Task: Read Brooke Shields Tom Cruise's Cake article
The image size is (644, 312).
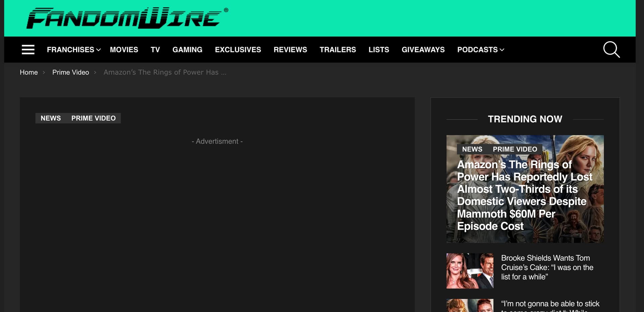Action: point(547,267)
